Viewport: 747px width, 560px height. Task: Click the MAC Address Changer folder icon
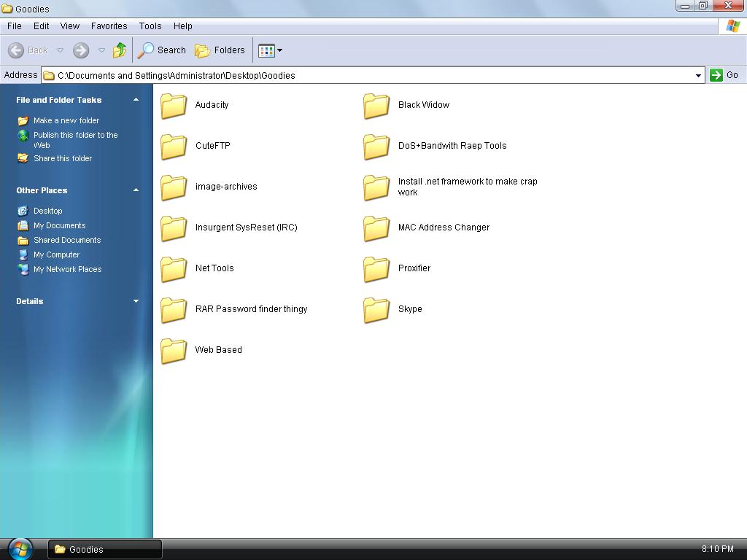376,228
